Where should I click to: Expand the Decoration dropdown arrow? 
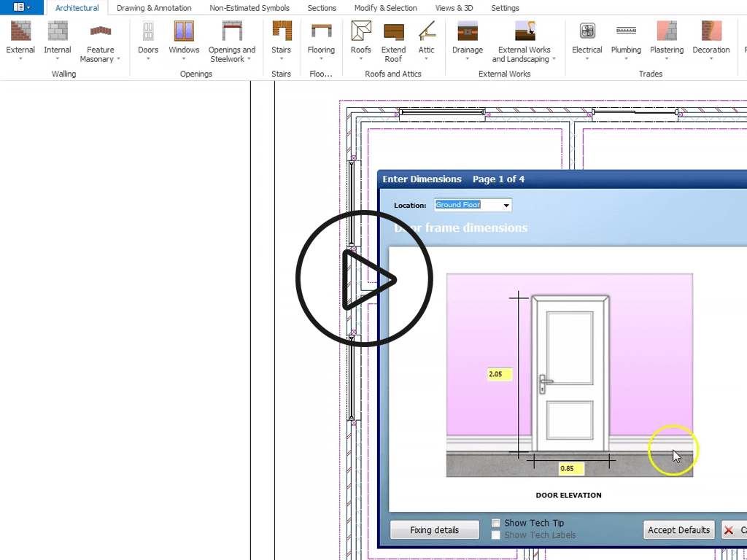click(x=711, y=59)
